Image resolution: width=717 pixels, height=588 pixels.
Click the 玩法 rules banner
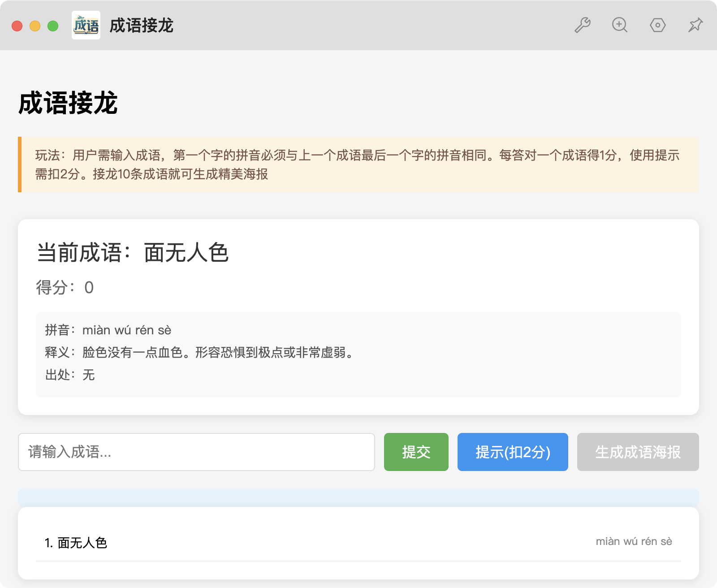tap(358, 164)
